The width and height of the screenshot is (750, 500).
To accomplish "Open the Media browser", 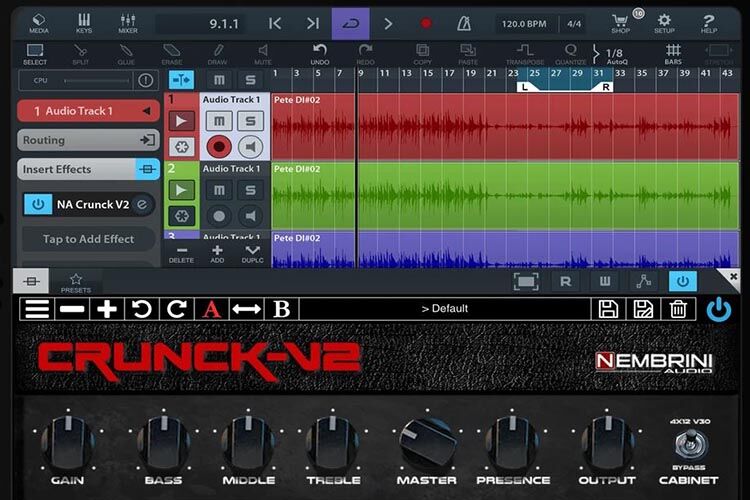I will (x=39, y=23).
